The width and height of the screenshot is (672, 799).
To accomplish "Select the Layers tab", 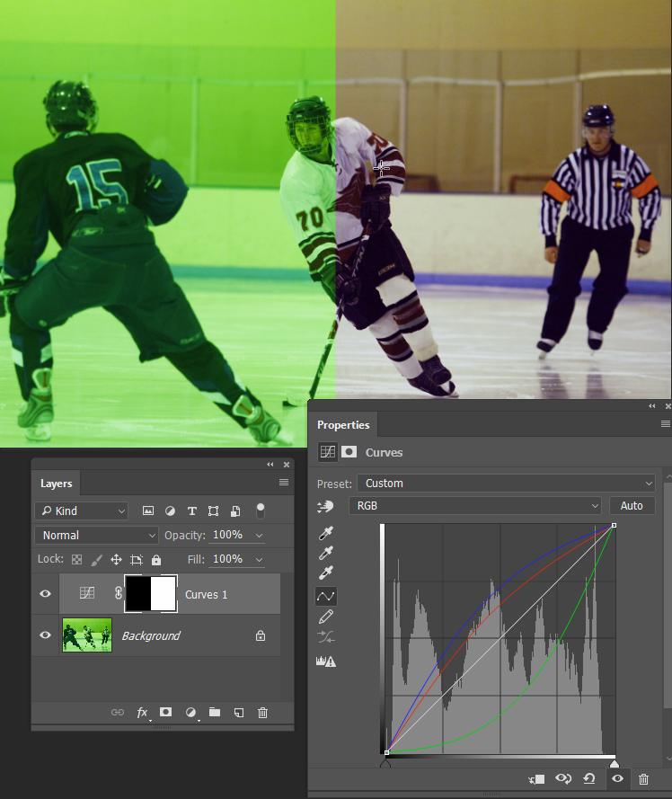I will point(56,484).
